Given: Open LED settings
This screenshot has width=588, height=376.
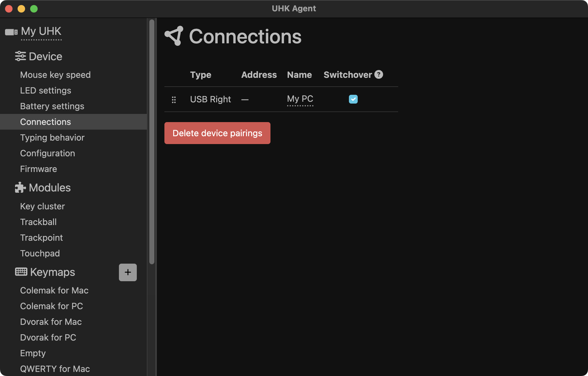Looking at the screenshot, I should pyautogui.click(x=45, y=90).
